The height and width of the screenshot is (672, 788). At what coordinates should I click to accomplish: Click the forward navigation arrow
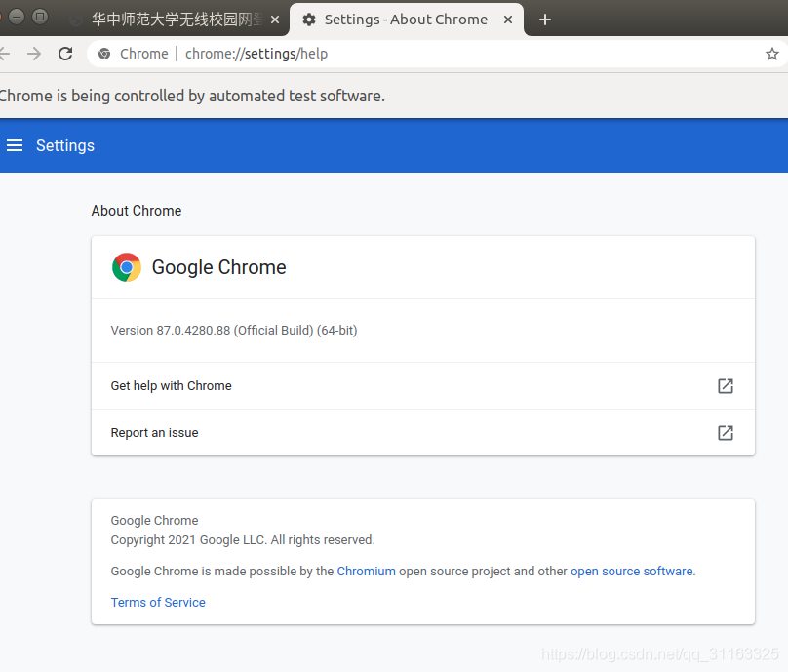34,54
